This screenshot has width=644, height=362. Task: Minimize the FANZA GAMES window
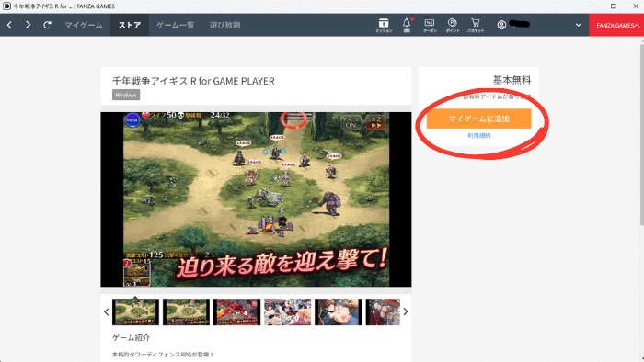(x=591, y=6)
